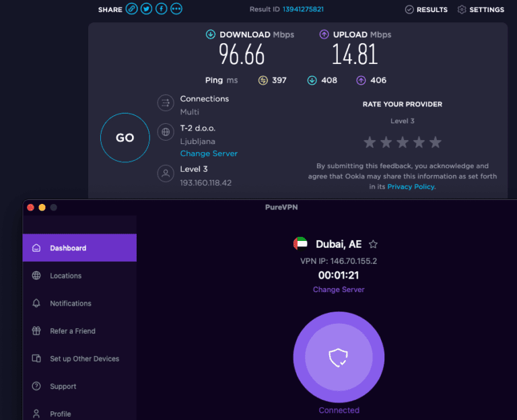The image size is (517, 420).
Task: Click the Locations globe icon
Action: point(36,275)
